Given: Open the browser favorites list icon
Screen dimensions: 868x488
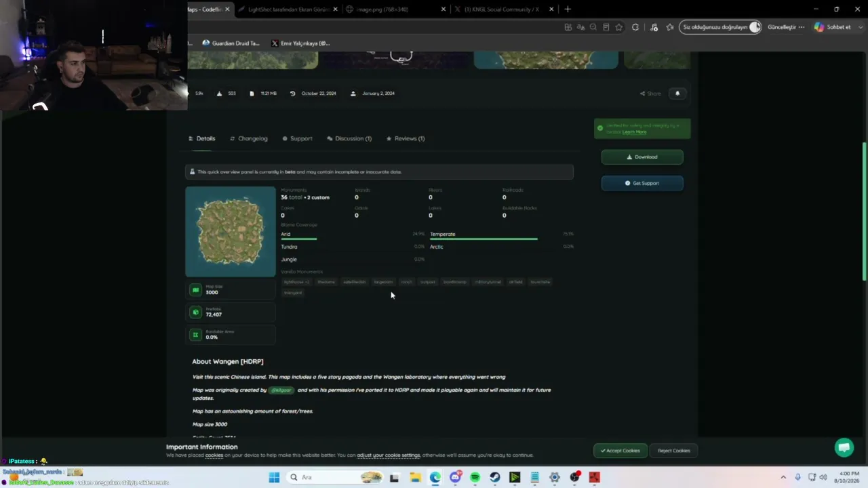Looking at the screenshot, I should pyautogui.click(x=670, y=27).
